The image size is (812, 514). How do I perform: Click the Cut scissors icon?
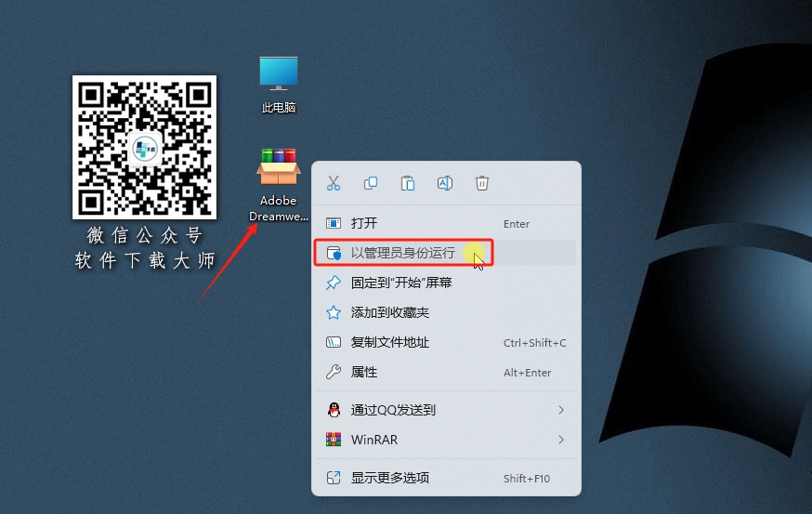334,183
